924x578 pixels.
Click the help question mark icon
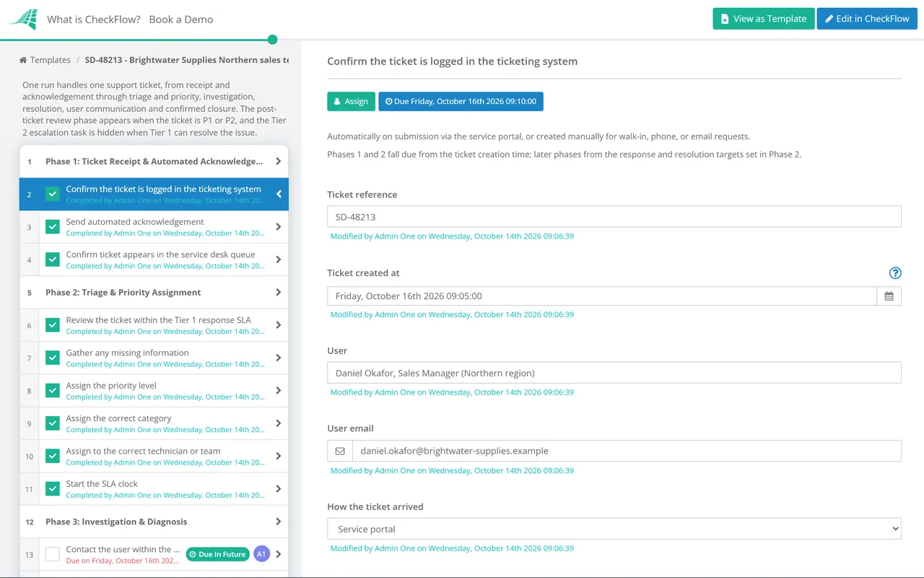[895, 273]
